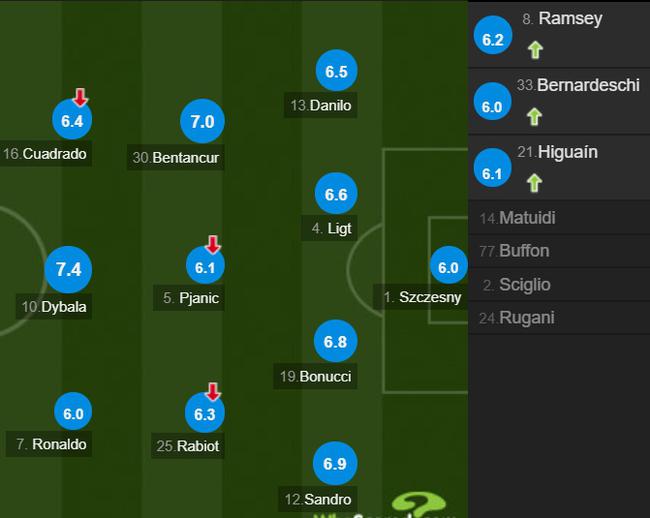Click green subbed-on arrow under Ramsey
Image resolution: width=650 pixels, height=518 pixels.
[x=535, y=50]
